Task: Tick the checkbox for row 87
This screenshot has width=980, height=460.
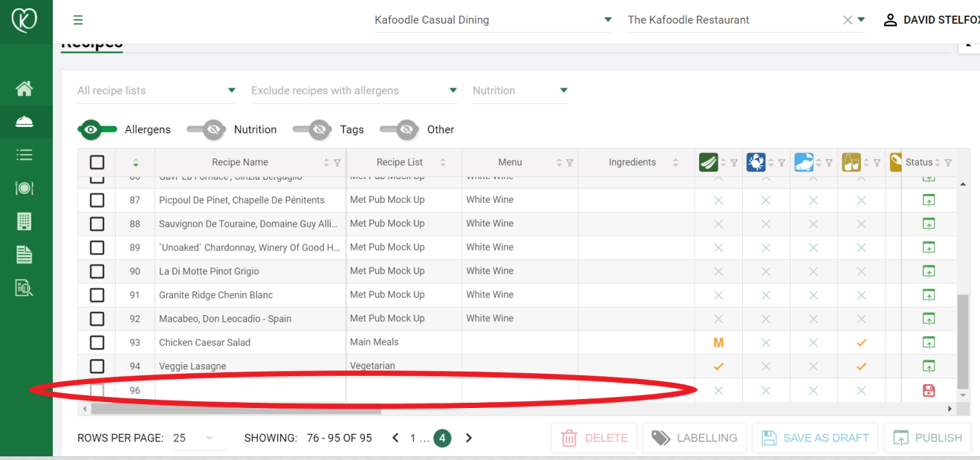Action: click(97, 200)
